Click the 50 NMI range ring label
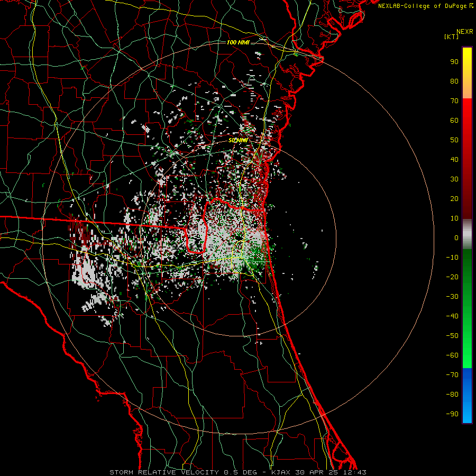Image resolution: width=476 pixels, height=476 pixels. click(239, 140)
